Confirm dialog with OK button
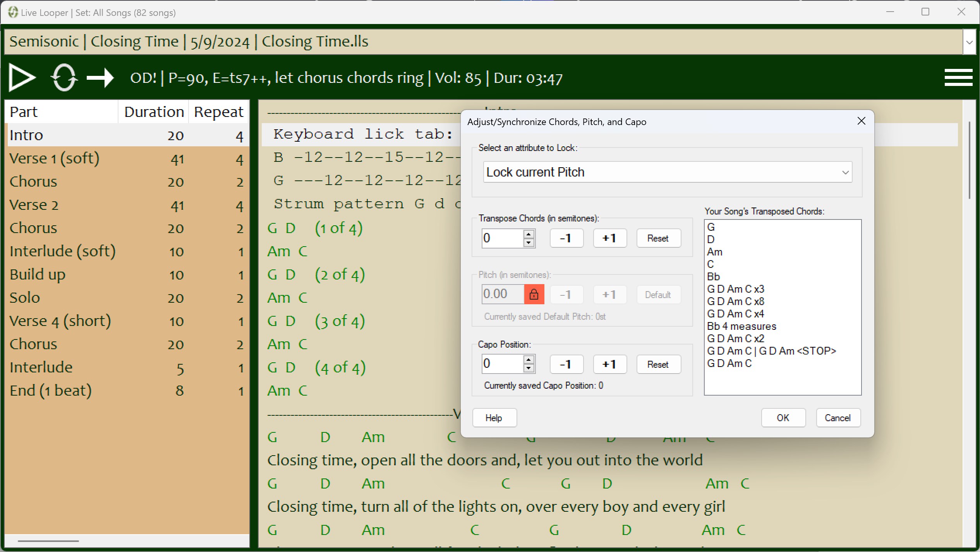The image size is (980, 552). (783, 418)
